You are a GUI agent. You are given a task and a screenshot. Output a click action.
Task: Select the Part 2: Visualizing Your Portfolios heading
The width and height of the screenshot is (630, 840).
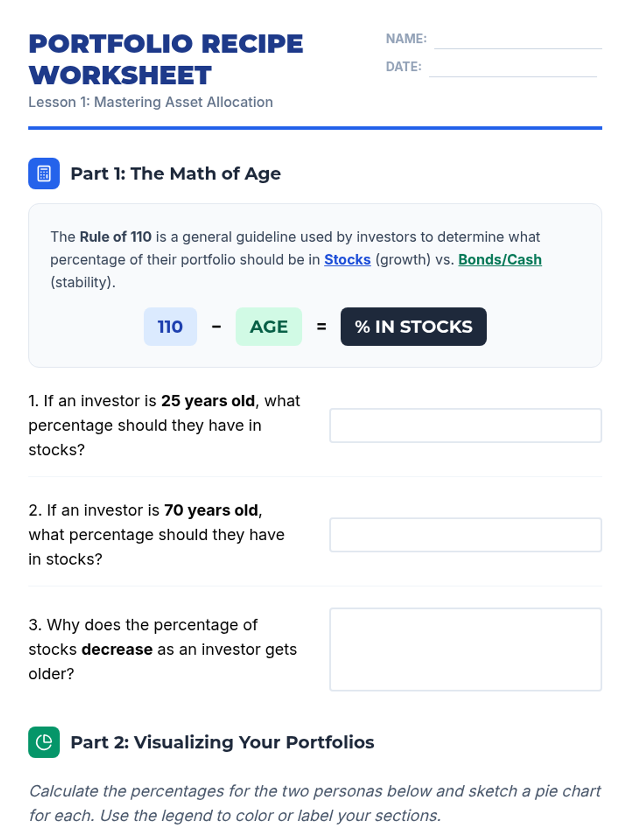[x=222, y=742]
